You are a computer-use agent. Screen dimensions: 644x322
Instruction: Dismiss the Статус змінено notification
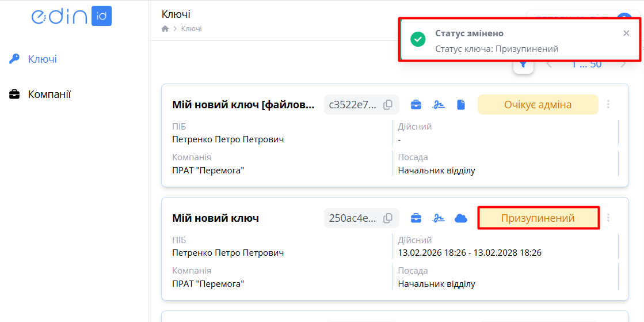point(626,33)
